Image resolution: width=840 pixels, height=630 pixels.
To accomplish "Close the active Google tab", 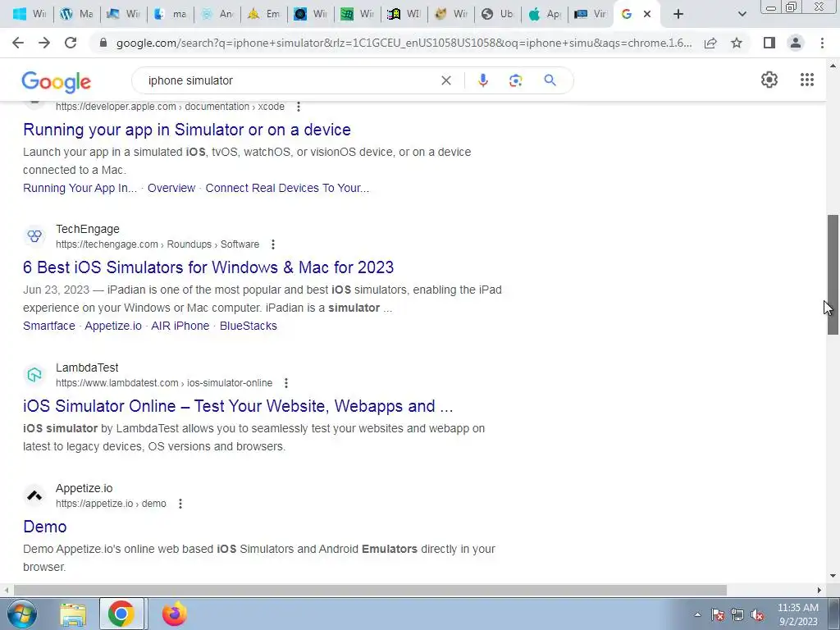I will pos(647,15).
